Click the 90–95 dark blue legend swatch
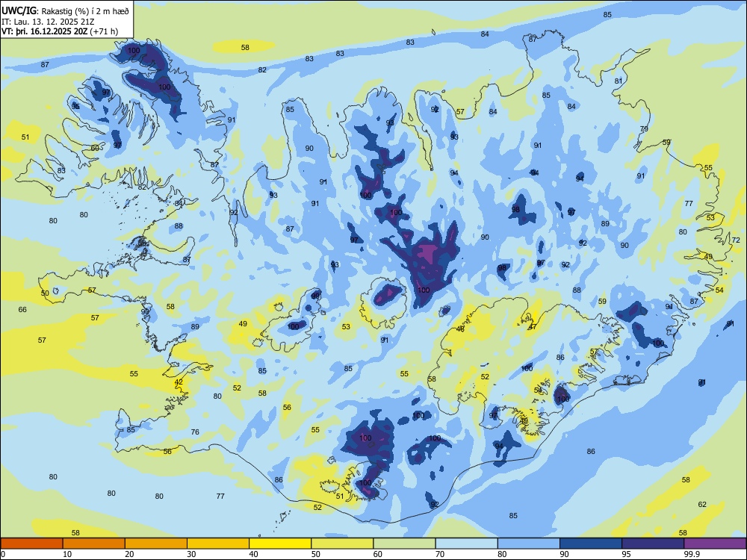Viewport: 747px width, 560px height. click(591, 544)
